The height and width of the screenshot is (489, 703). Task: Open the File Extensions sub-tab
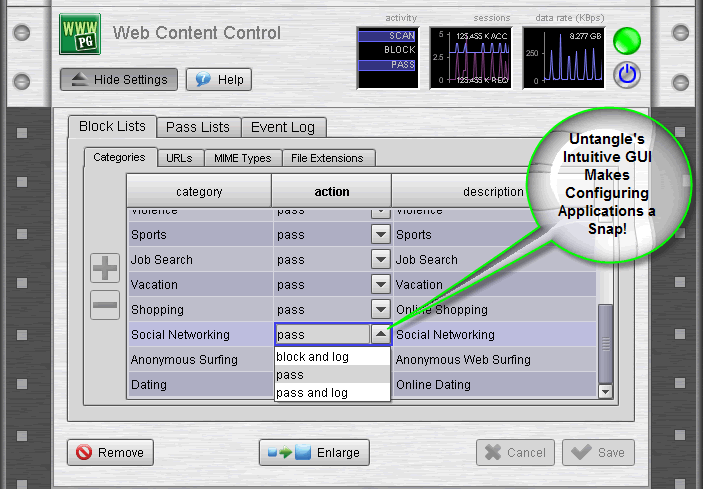[327, 158]
